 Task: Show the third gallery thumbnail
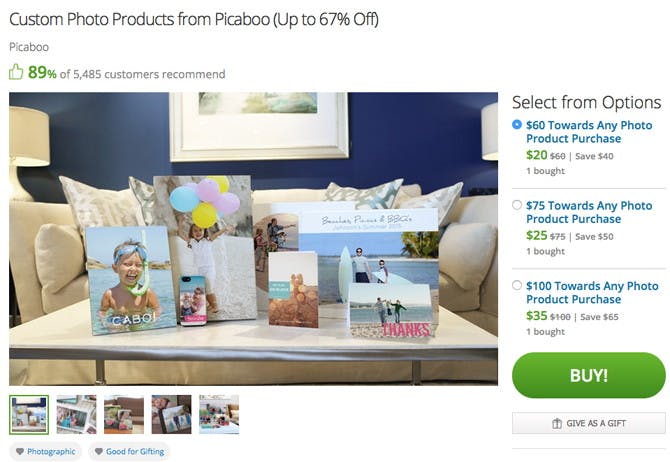click(x=124, y=413)
